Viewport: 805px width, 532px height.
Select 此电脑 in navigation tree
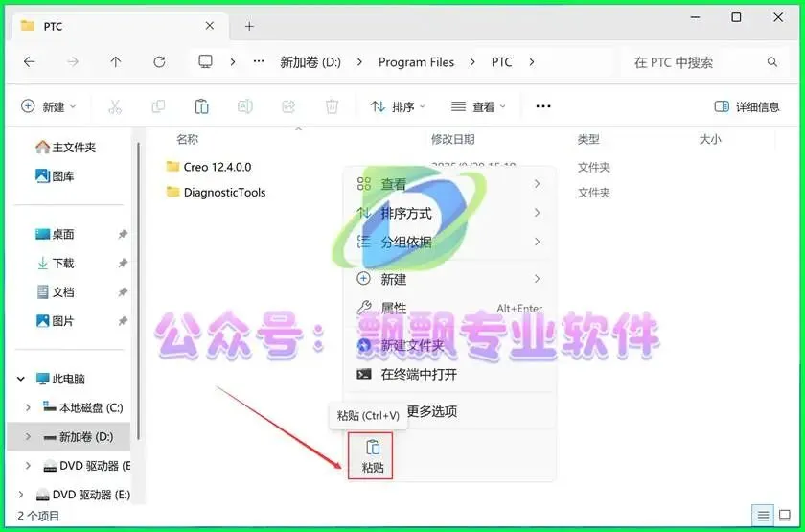(60, 379)
